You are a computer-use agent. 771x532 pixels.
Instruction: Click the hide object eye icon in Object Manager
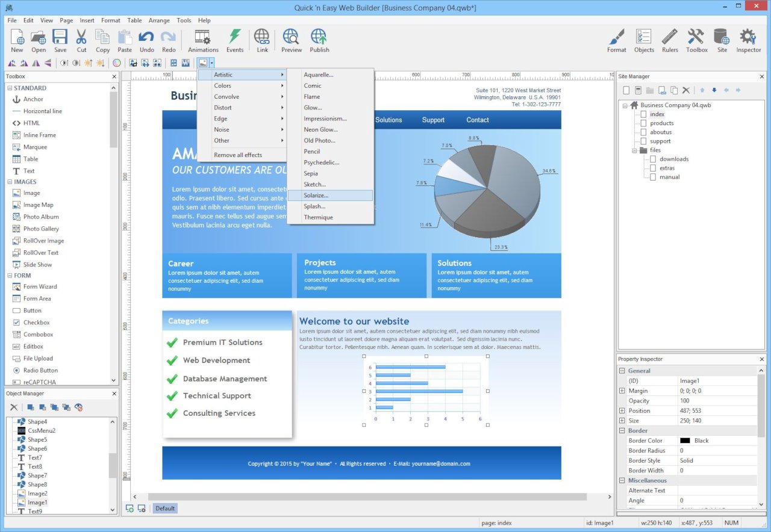coord(78,407)
